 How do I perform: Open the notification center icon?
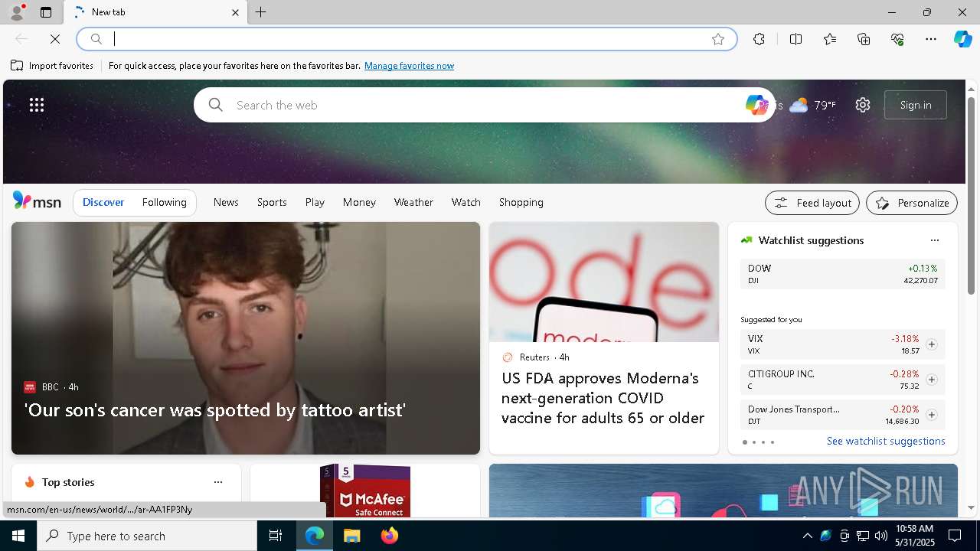coord(955,536)
